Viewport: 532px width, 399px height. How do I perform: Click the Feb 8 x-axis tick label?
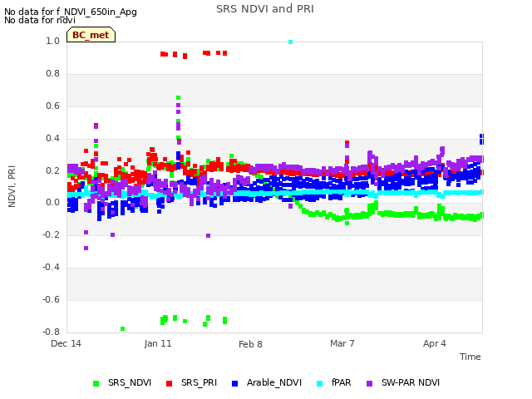pyautogui.click(x=250, y=344)
